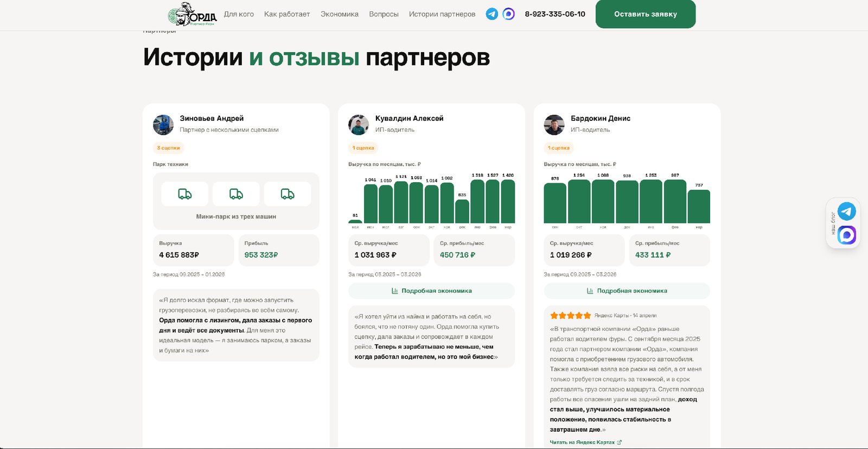Click the first truck icon in mini-park

[184, 194]
